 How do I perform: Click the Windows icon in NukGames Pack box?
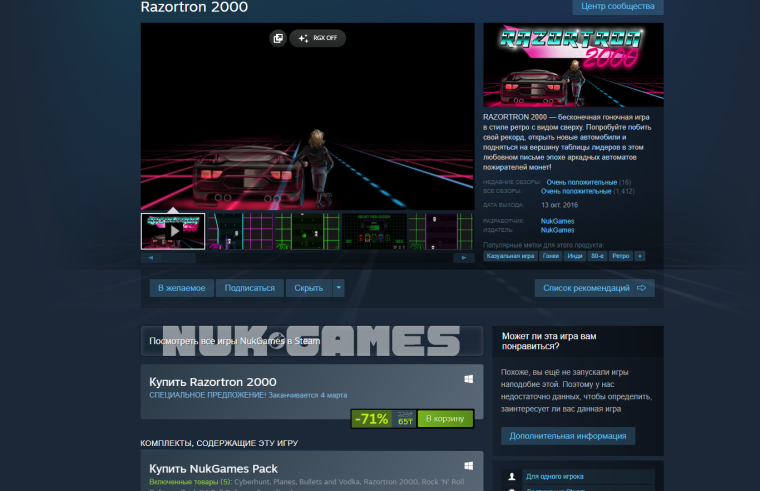click(x=469, y=466)
